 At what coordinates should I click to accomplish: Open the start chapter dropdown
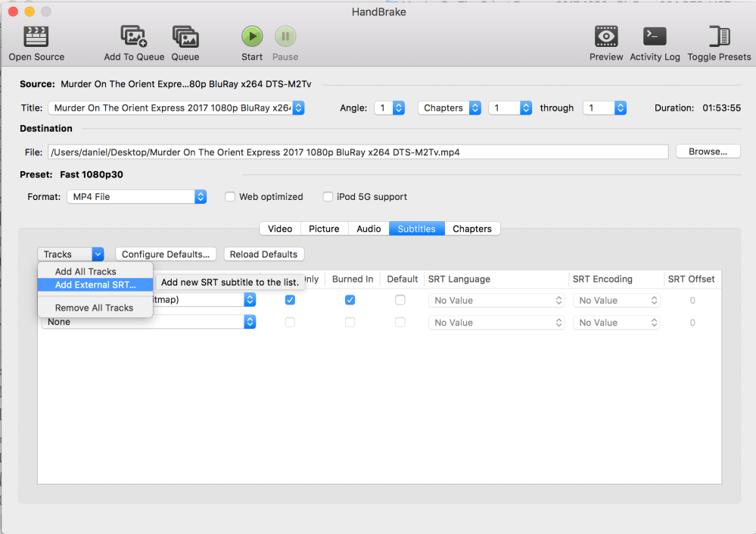pos(510,108)
